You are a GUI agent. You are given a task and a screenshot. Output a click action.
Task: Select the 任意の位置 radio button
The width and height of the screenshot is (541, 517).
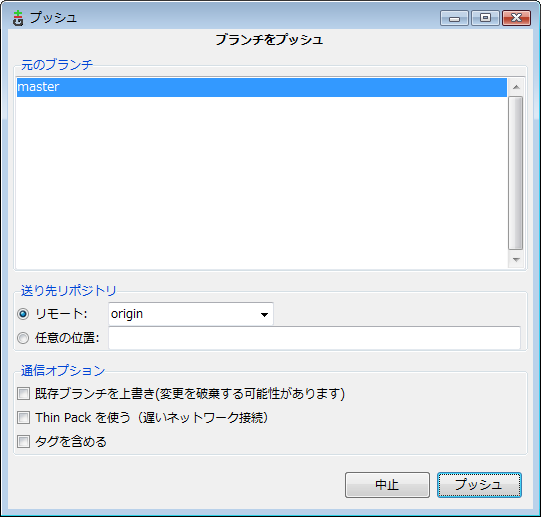[x=23, y=338]
